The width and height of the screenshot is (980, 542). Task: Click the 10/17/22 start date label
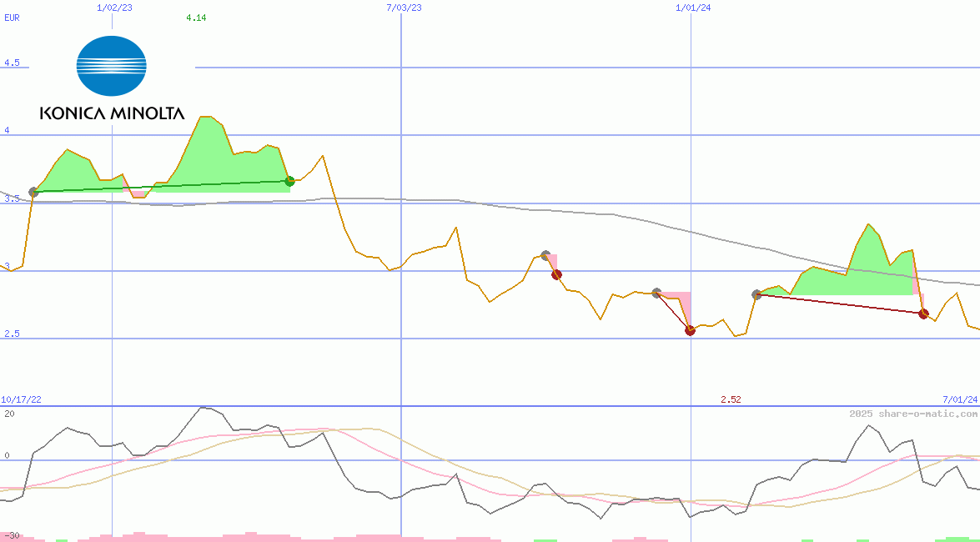click(21, 399)
